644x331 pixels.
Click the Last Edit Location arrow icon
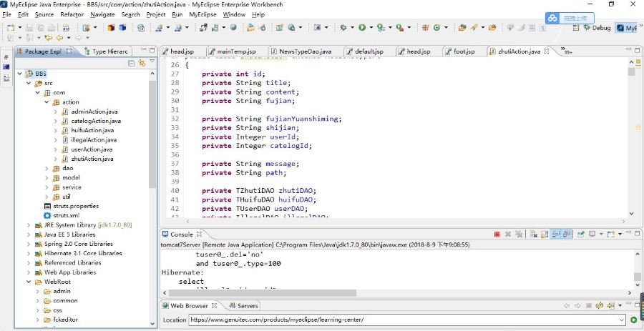pyautogui.click(x=49, y=38)
